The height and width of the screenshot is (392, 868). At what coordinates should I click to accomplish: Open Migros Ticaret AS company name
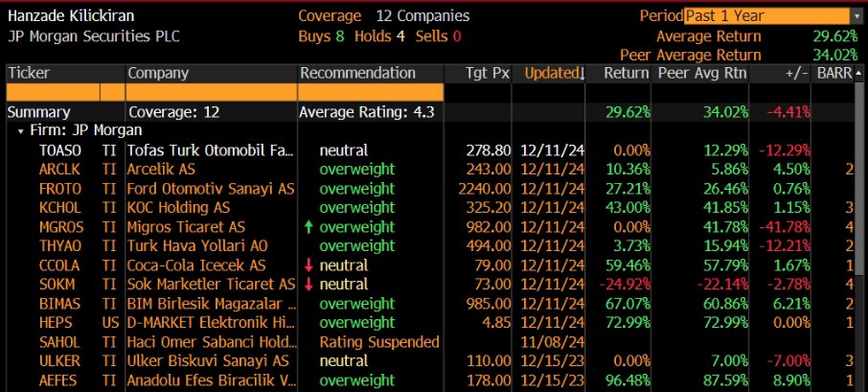(x=186, y=227)
